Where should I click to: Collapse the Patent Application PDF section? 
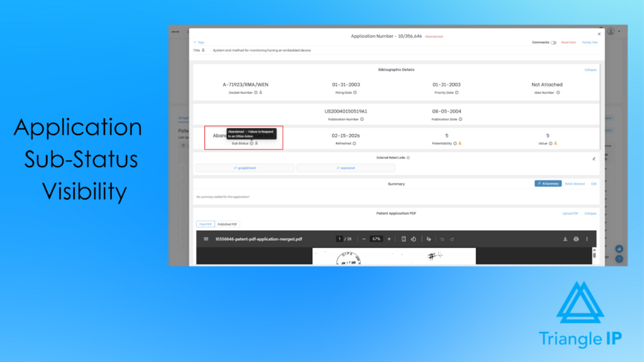click(x=591, y=213)
